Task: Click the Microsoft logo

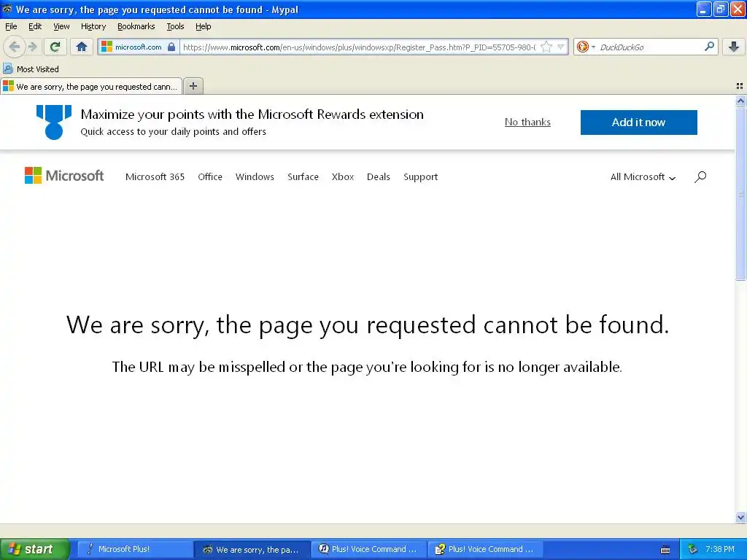Action: point(64,176)
